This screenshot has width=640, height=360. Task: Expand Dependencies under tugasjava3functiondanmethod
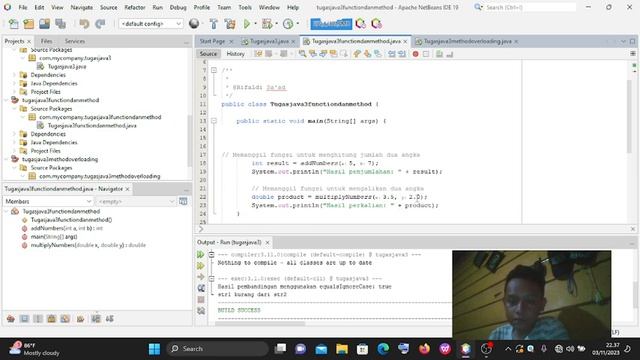tap(15, 134)
